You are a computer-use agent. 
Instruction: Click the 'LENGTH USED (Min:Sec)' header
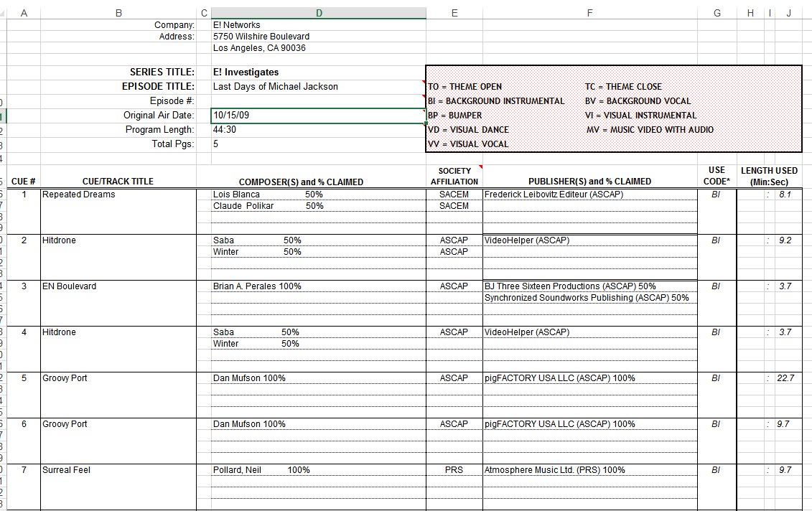click(x=769, y=176)
